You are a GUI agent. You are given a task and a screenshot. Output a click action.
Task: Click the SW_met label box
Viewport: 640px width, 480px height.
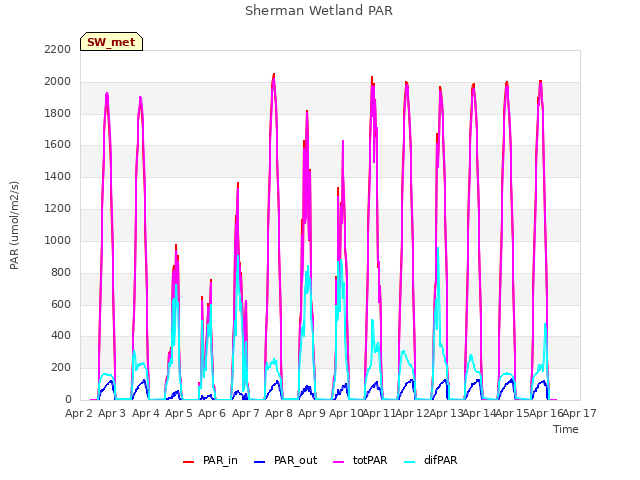click(x=111, y=42)
